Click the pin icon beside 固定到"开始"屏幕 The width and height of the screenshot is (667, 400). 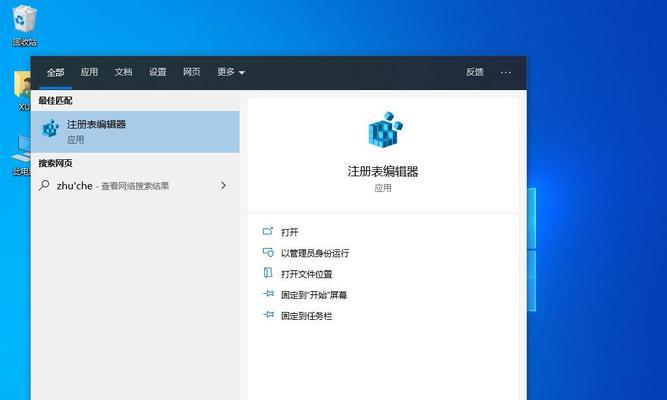coord(268,294)
